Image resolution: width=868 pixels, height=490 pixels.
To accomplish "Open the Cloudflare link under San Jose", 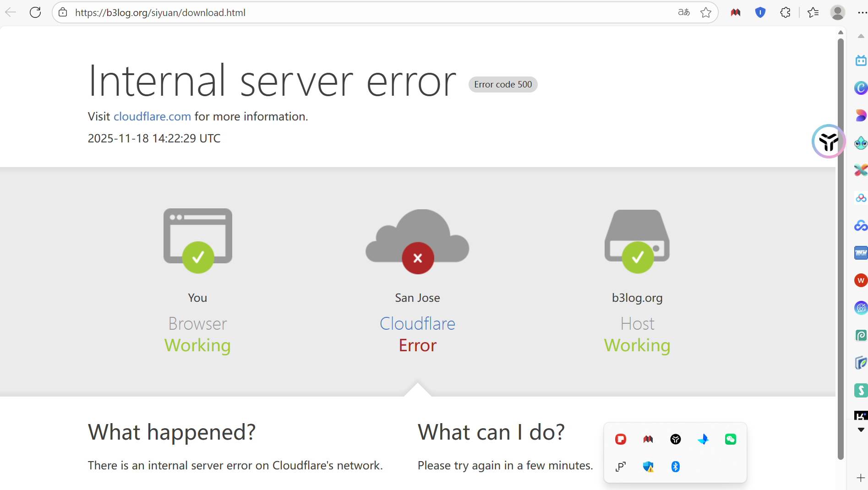I will (x=417, y=324).
